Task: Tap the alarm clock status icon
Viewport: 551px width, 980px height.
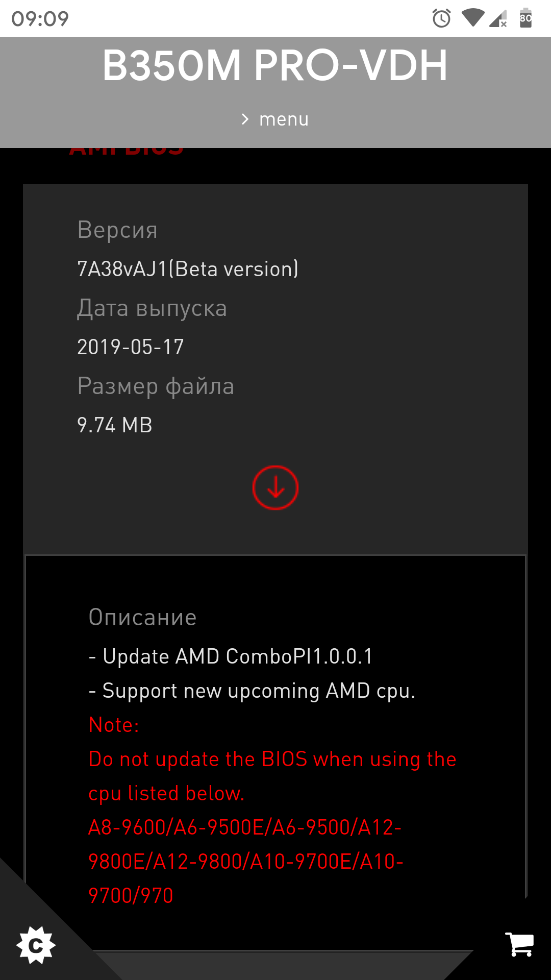Action: coord(441,18)
